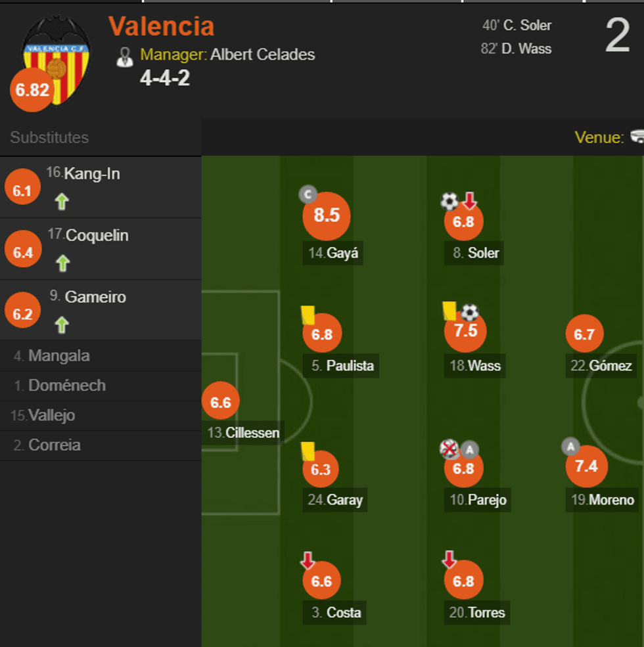The height and width of the screenshot is (647, 644).
Task: Select Mangala in the substitutes list
Action: click(59, 356)
